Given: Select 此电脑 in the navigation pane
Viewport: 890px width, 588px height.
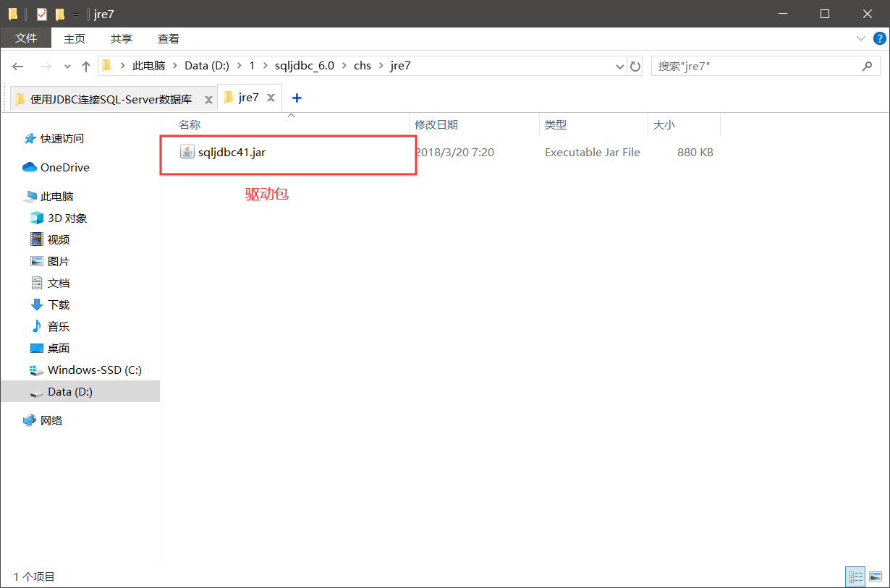Looking at the screenshot, I should click(x=57, y=196).
